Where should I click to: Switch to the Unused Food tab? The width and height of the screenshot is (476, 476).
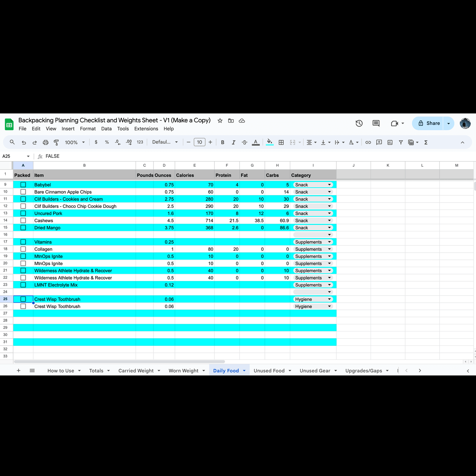pyautogui.click(x=269, y=371)
